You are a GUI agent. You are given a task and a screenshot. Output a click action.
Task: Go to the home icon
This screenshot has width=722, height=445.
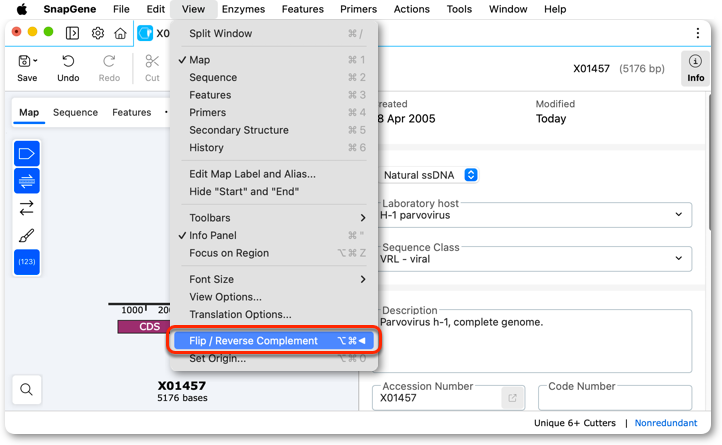point(120,33)
